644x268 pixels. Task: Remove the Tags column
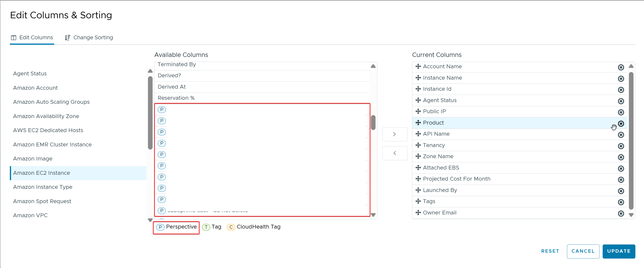click(x=621, y=202)
